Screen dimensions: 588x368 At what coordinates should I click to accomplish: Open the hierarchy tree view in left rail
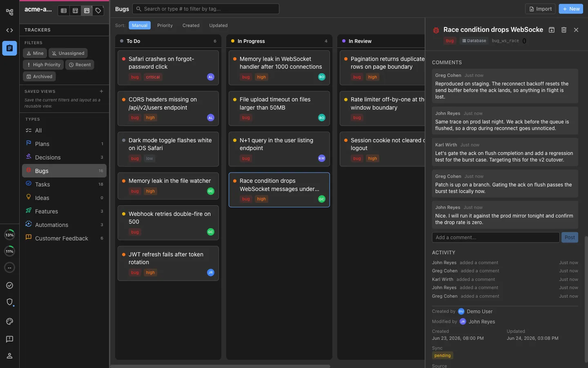pyautogui.click(x=9, y=12)
